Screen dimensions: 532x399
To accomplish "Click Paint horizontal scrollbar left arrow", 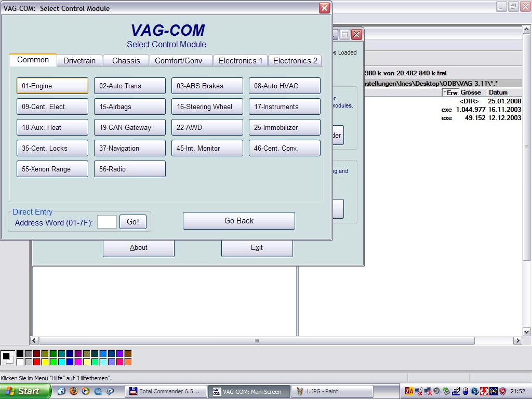I will 34,340.
